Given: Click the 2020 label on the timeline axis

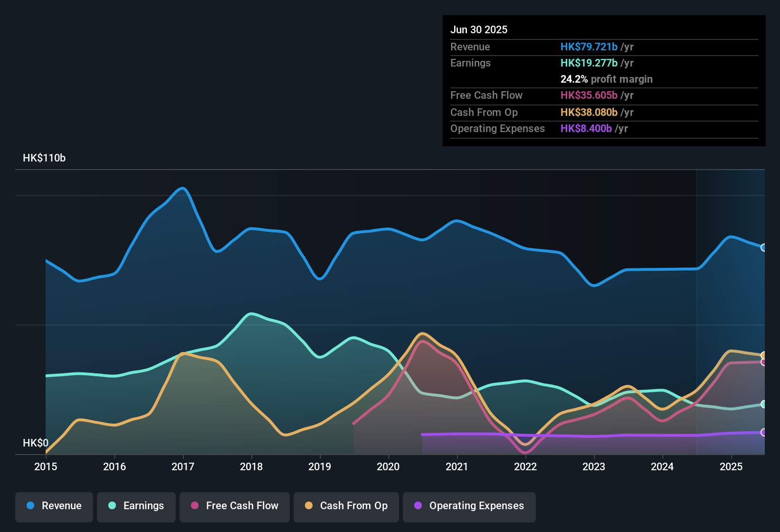Looking at the screenshot, I should [x=388, y=466].
